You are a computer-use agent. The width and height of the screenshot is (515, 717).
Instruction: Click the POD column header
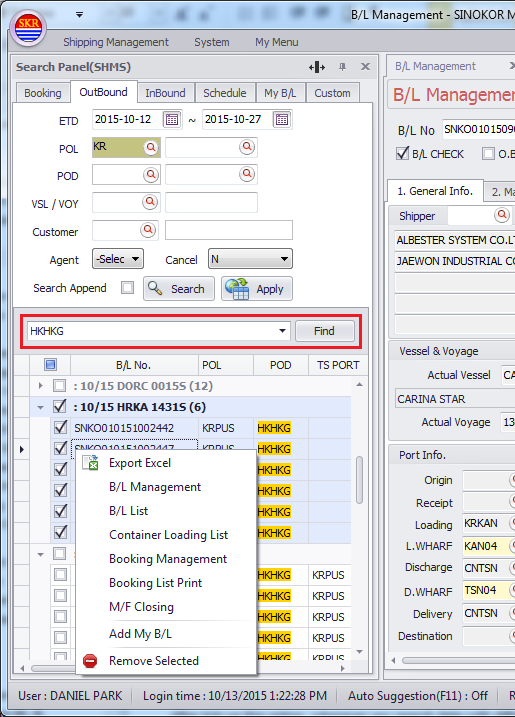click(280, 365)
